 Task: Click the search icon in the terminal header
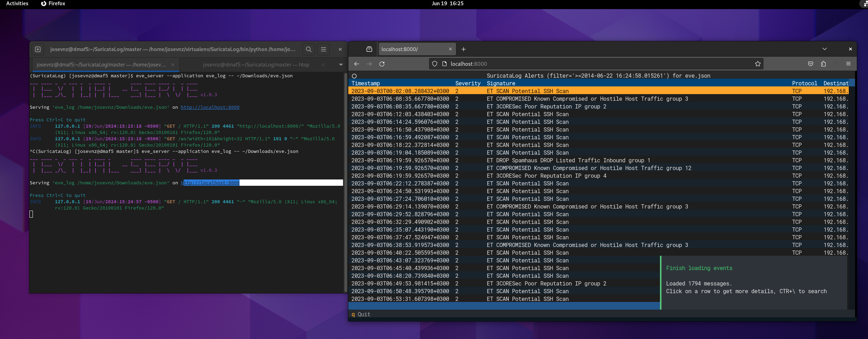tap(308, 49)
